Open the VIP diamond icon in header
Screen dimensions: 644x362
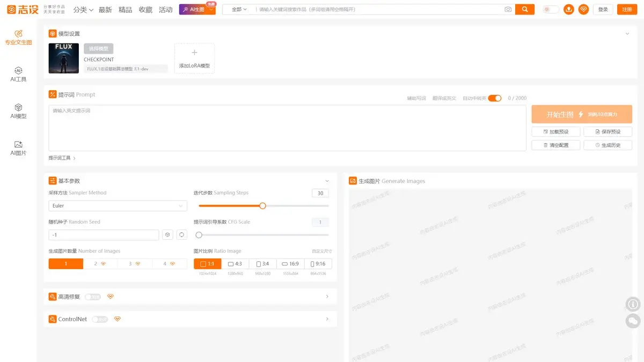pyautogui.click(x=583, y=10)
